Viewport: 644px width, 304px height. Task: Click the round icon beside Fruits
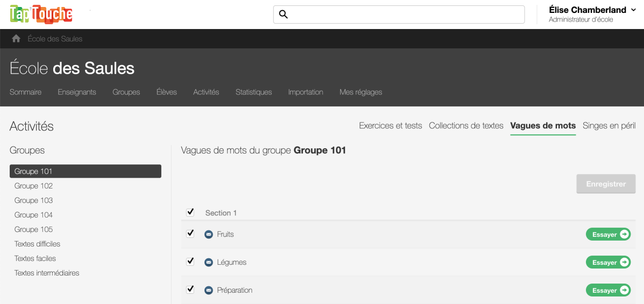(x=209, y=235)
